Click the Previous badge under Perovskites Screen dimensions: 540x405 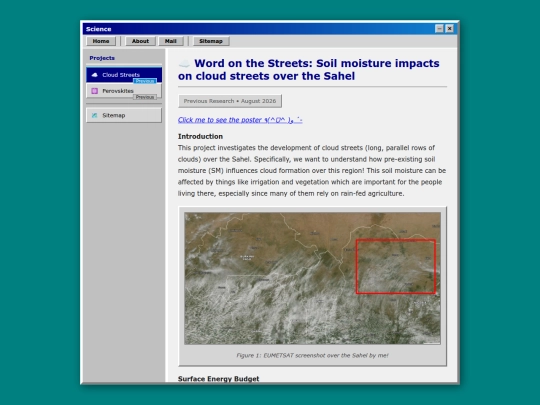145,97
